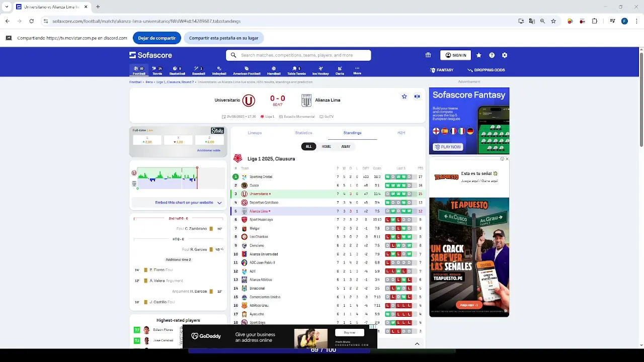Open Sofascore settings gear
This screenshot has width=644, height=362.
tap(505, 55)
